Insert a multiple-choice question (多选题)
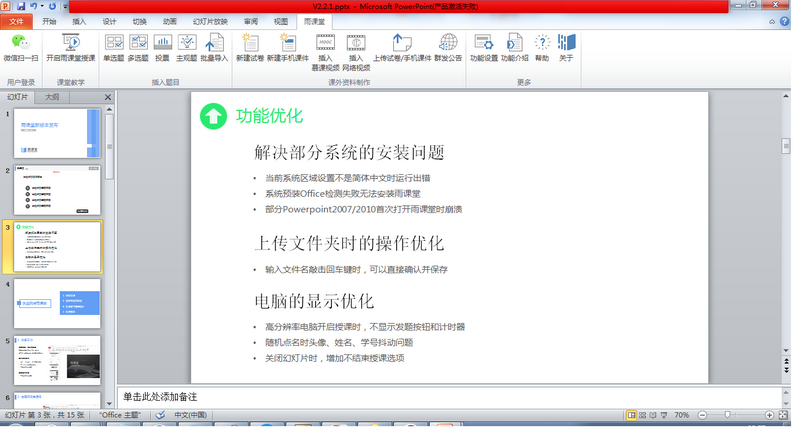Image resolution: width=800 pixels, height=431 pixels. (x=138, y=48)
